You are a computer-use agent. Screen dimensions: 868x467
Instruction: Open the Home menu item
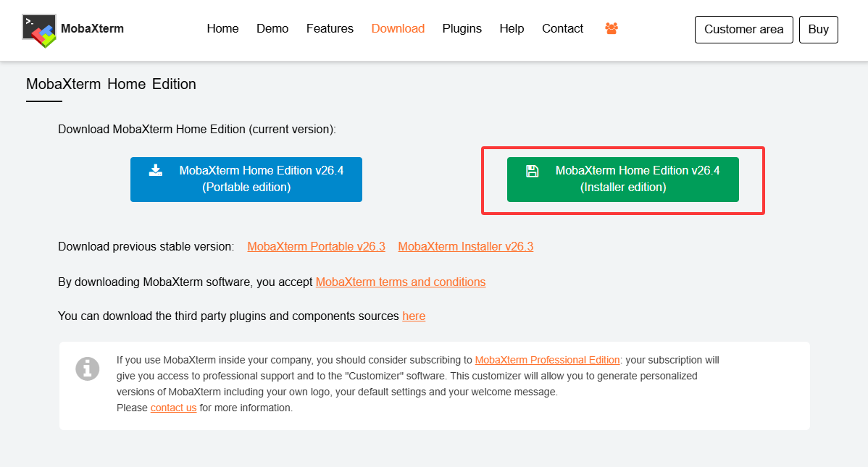pyautogui.click(x=222, y=29)
